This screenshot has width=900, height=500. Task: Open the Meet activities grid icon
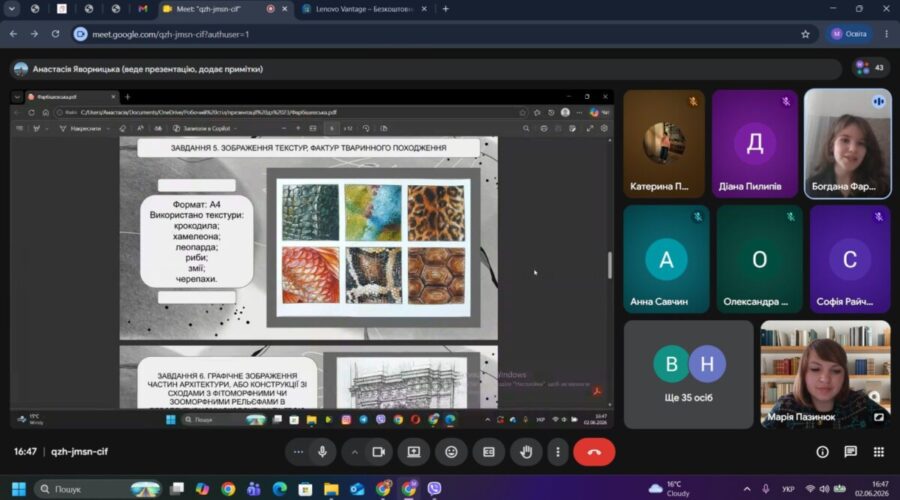tap(879, 452)
